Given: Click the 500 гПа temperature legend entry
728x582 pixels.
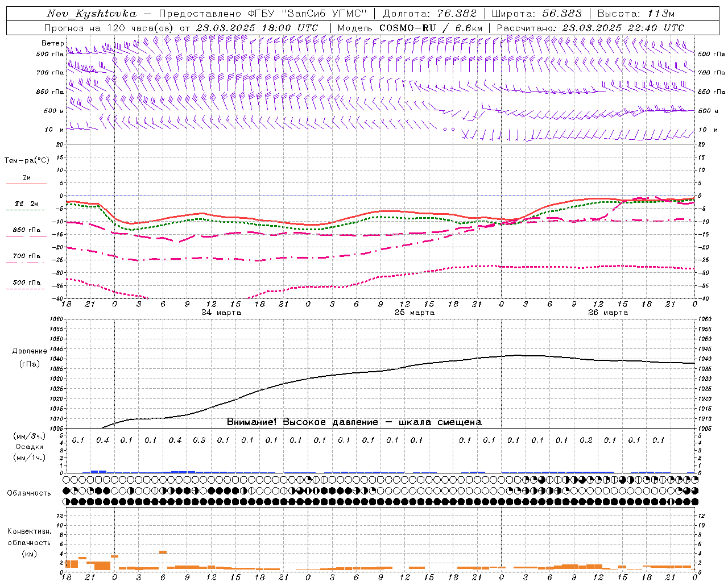Looking at the screenshot, I should (26, 282).
